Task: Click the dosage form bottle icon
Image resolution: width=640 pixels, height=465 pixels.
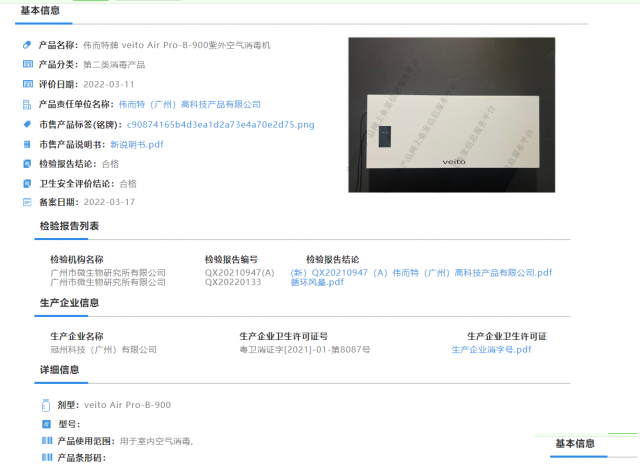Action: click(45, 405)
